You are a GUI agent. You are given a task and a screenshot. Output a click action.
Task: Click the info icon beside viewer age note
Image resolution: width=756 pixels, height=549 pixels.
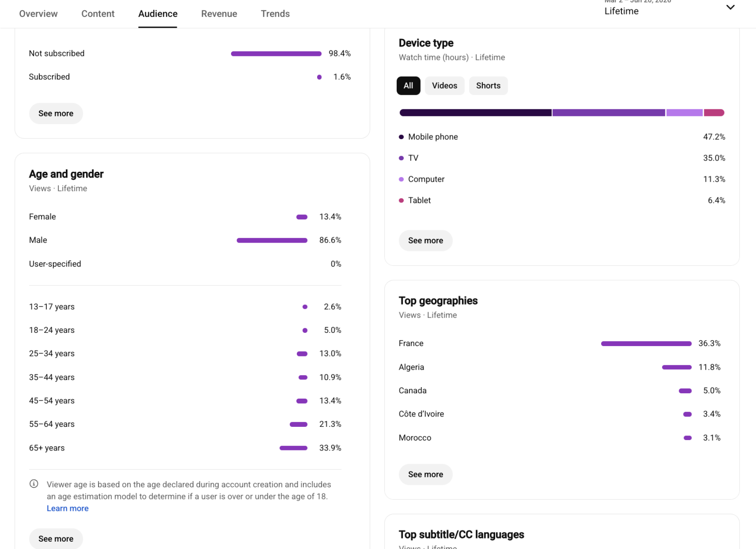34,484
